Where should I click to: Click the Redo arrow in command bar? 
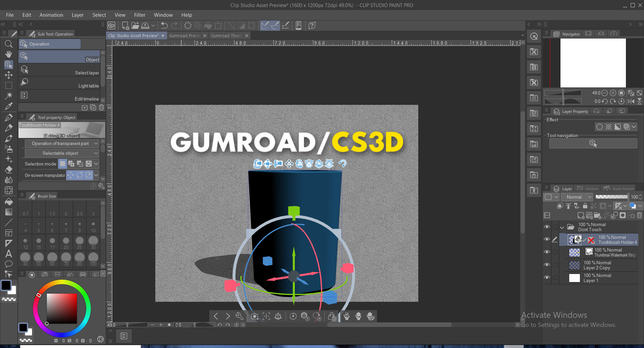pyautogui.click(x=175, y=25)
